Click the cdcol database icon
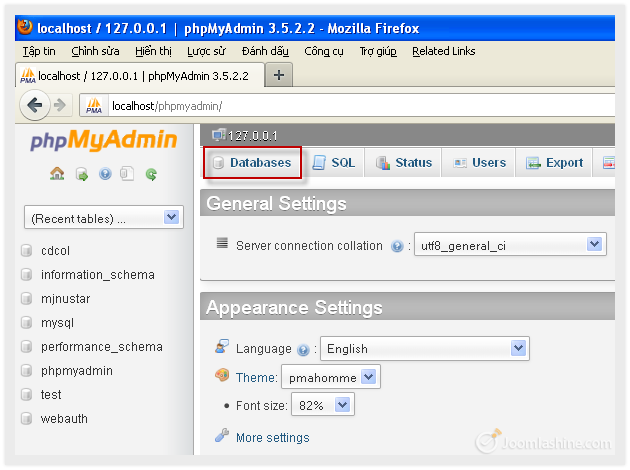The image size is (630, 470). click(x=27, y=251)
